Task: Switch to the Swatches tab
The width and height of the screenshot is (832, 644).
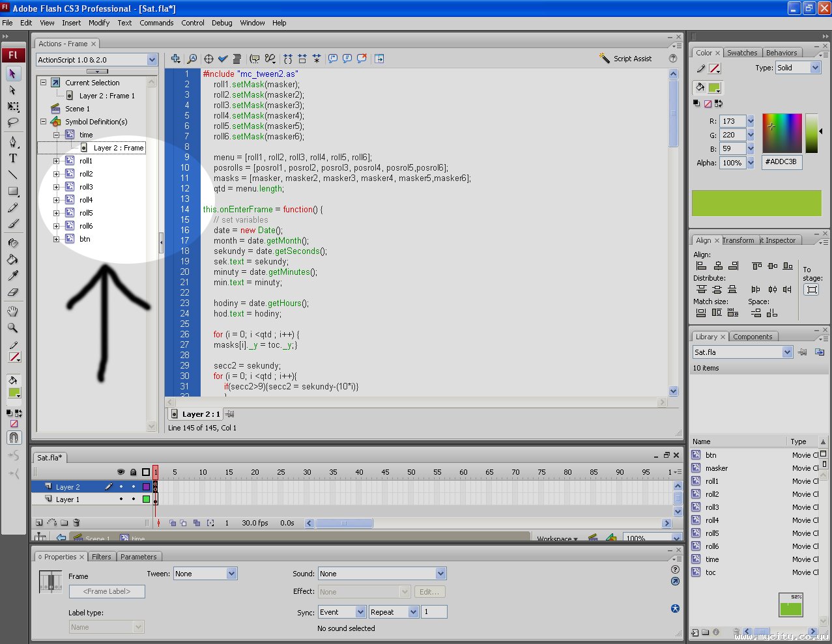Action: tap(742, 53)
